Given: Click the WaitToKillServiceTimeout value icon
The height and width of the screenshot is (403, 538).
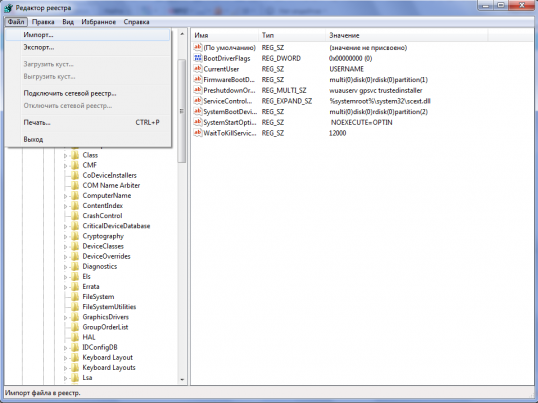Looking at the screenshot, I should (198, 133).
